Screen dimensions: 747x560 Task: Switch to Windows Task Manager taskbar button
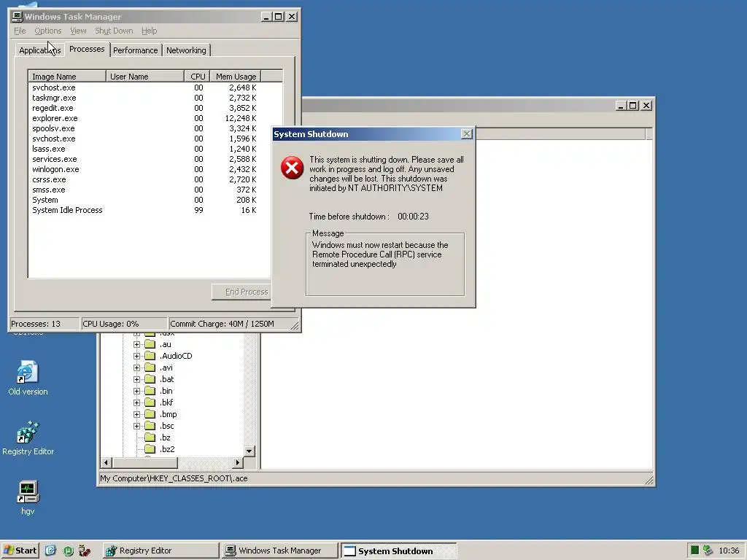pos(279,551)
